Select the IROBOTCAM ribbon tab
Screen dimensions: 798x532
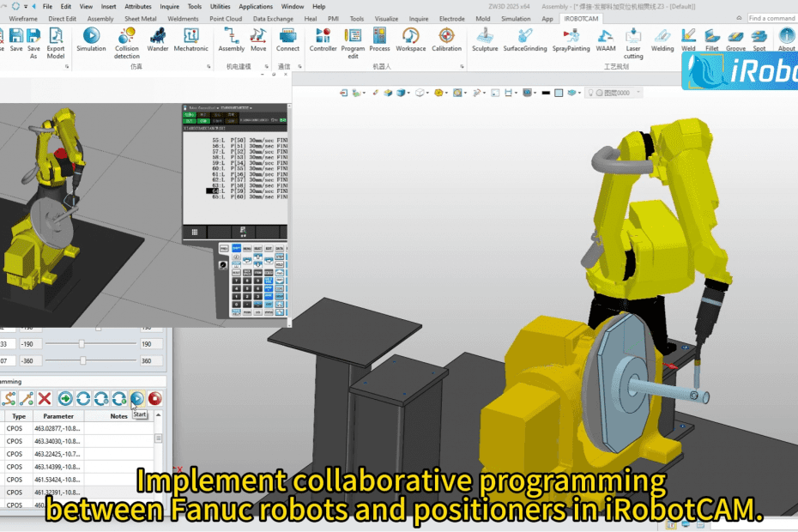[581, 19]
